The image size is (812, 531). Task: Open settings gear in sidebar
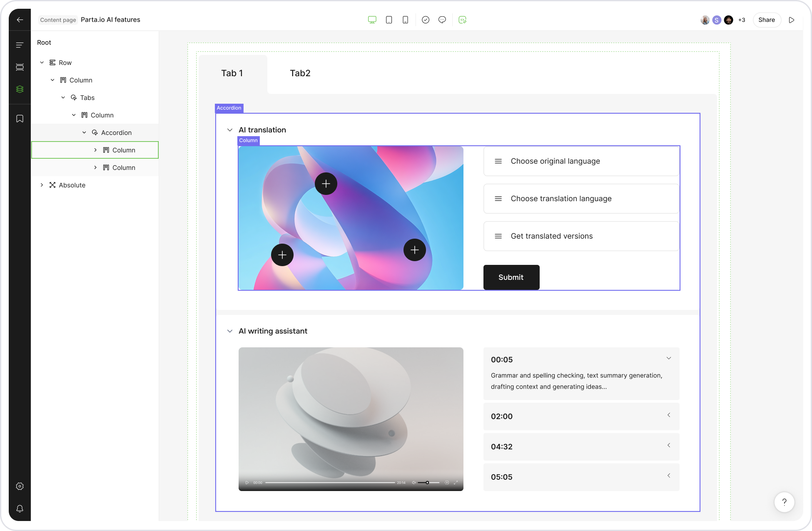point(20,486)
